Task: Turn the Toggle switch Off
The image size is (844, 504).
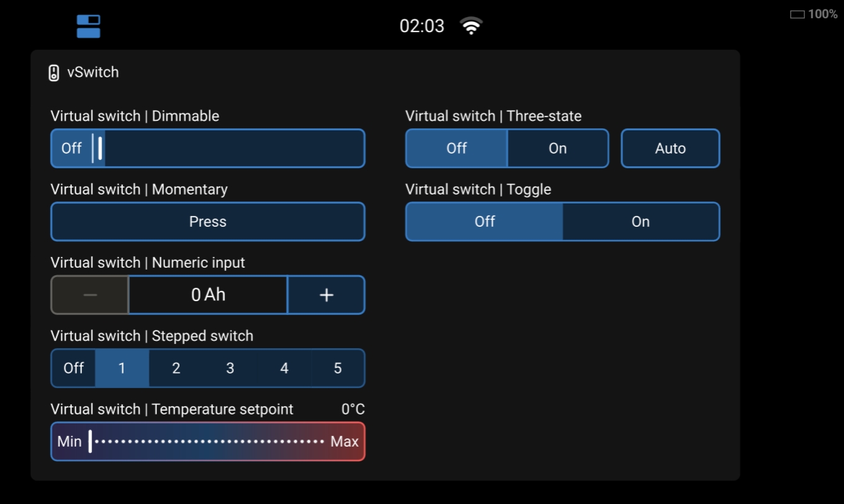Action: tap(484, 222)
